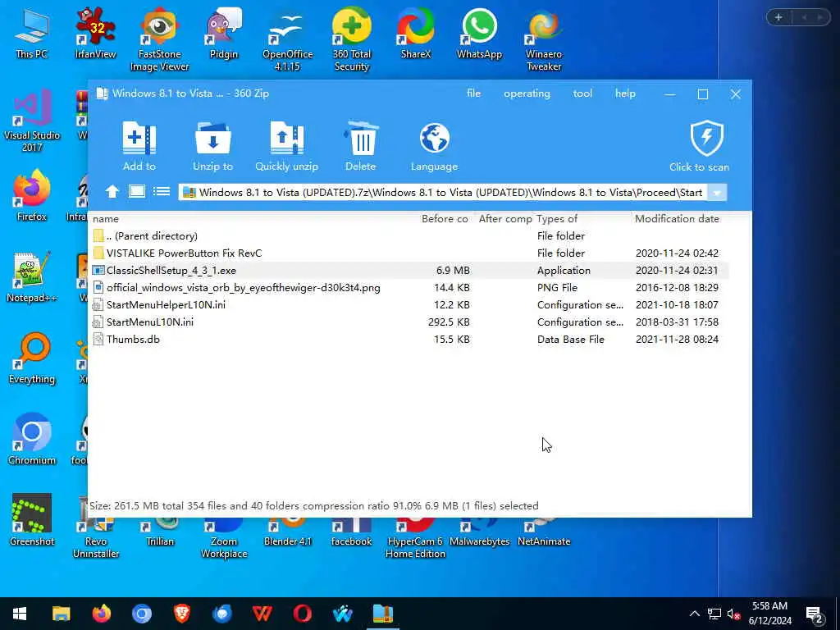Screen dimensions: 840x630
Task: Click the taskbar clock showing 5:58 AM
Action: (x=769, y=614)
